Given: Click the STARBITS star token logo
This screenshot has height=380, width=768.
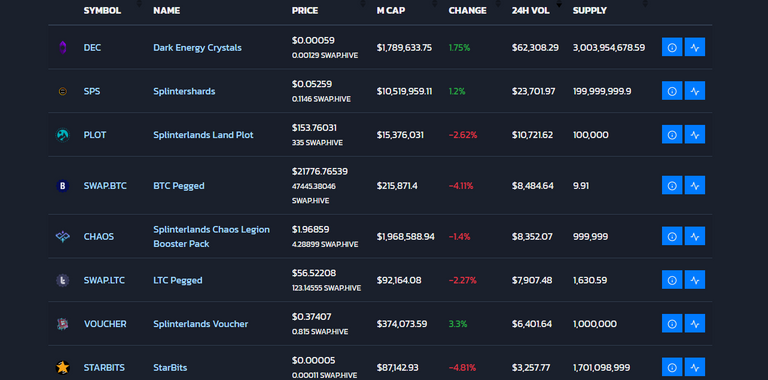Looking at the screenshot, I should [x=62, y=367].
